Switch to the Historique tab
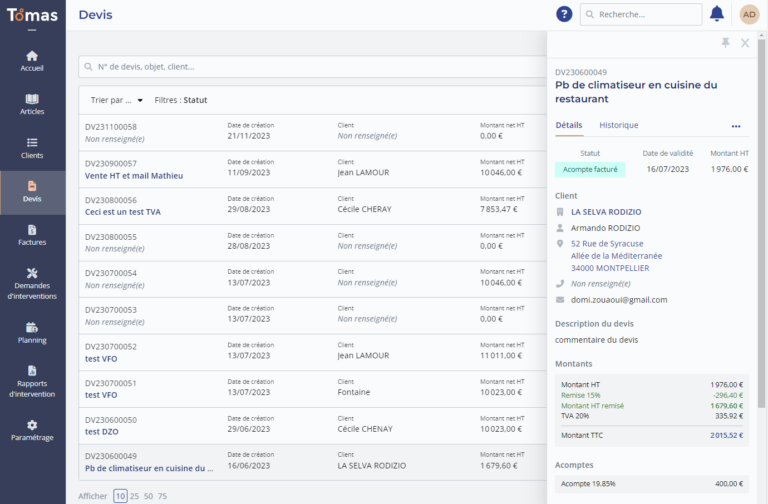 (x=618, y=125)
